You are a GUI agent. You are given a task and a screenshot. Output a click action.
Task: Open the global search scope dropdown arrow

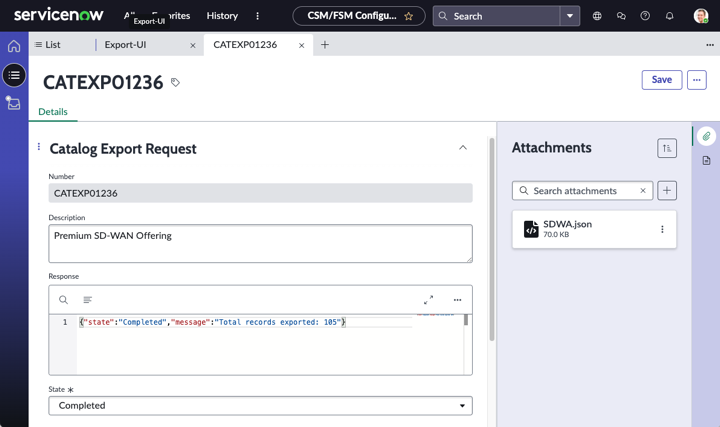[x=570, y=16]
